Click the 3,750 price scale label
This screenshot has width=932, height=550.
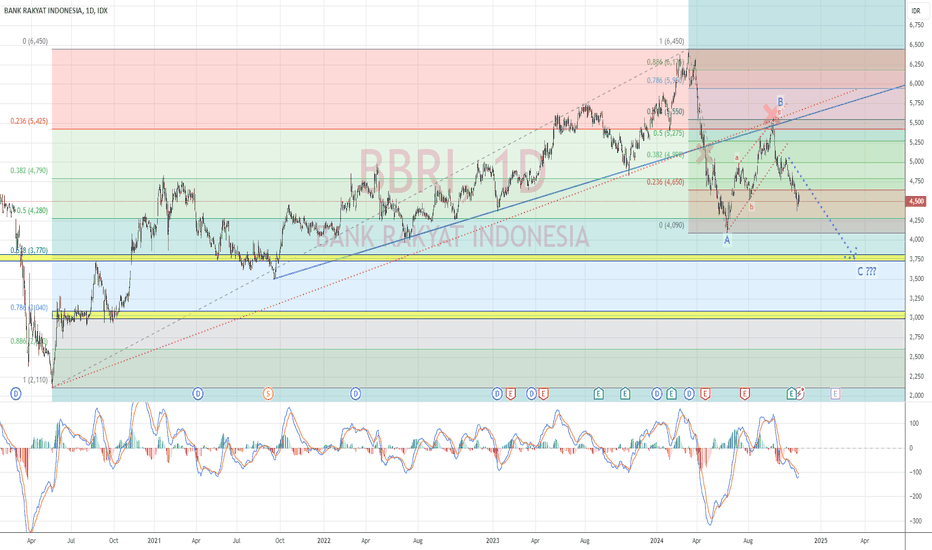click(x=916, y=259)
